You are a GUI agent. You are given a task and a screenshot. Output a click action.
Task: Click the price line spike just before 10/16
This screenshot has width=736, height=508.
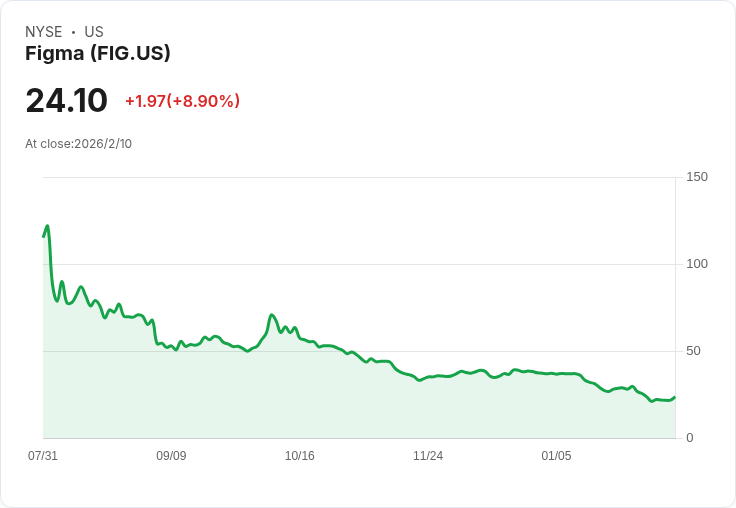(272, 315)
